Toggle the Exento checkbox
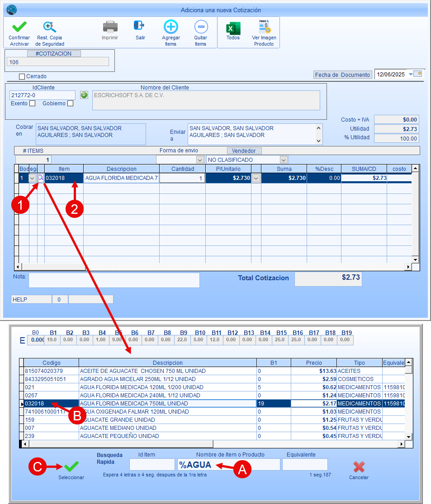Screen dimensions: 431x504 32,104
